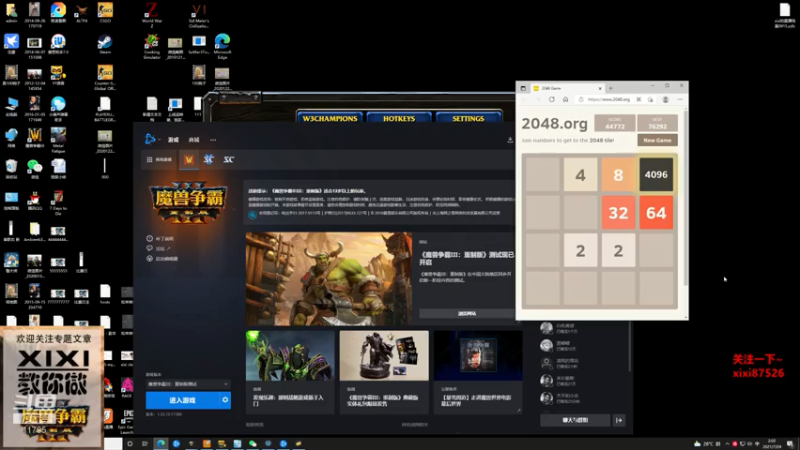Open the Counter-Strike Global Offensive shortcut
This screenshot has height=450, width=800.
coord(105,78)
